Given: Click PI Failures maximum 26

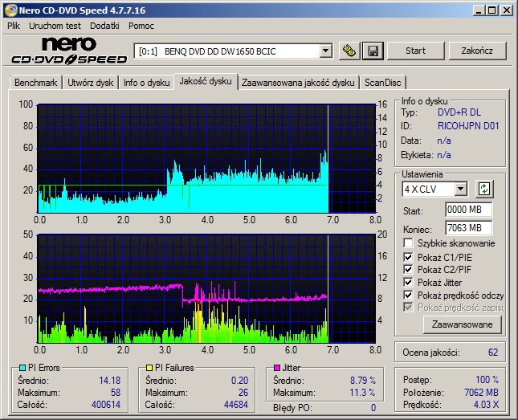Looking at the screenshot, I should coord(243,393).
